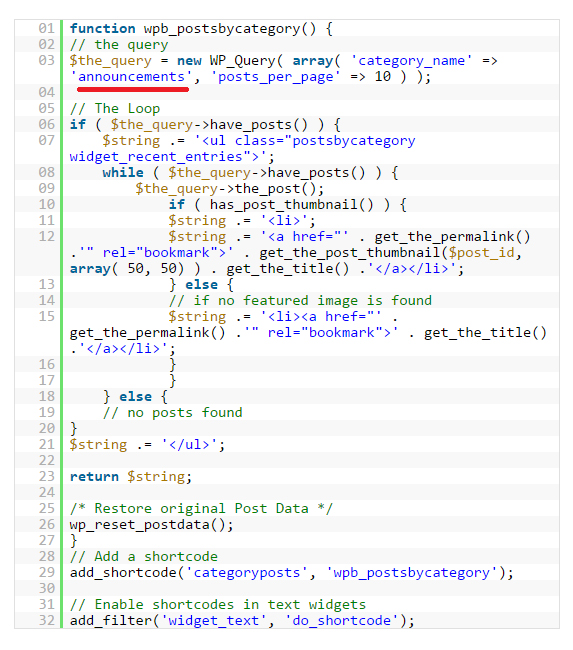This screenshot has height=650, width=573.
Task: Click the 'category_name' string on line 03
Action: point(411,61)
